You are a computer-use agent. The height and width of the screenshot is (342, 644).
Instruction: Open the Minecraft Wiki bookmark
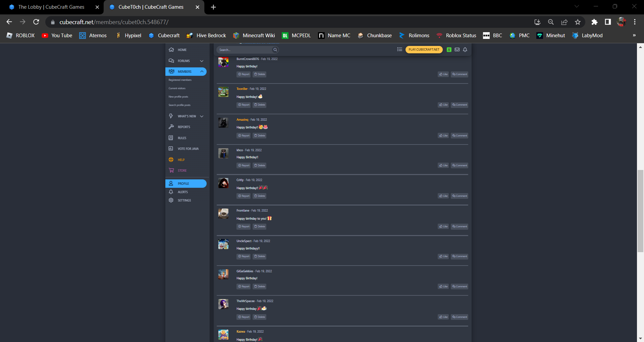click(x=254, y=36)
